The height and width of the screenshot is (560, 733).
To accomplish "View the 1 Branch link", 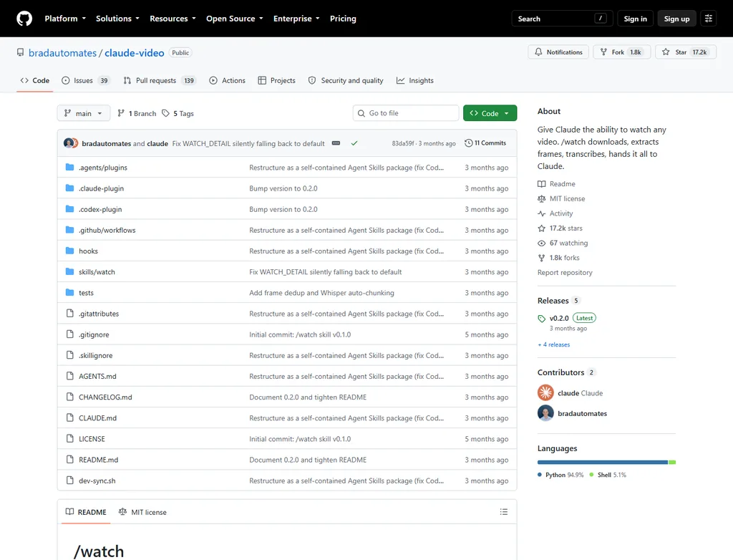I will [x=137, y=113].
